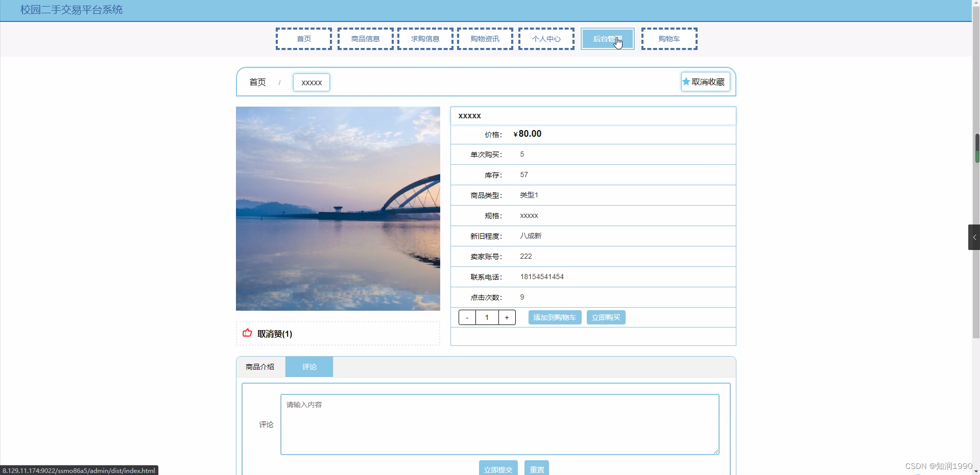Switch to the 商品介绍 introduction tab
The image size is (980, 475).
(x=260, y=366)
